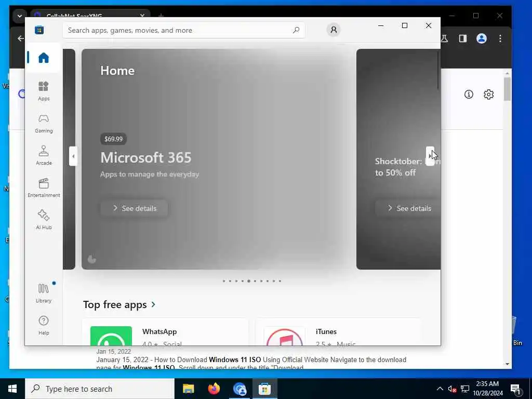Switch to Chrome in the taskbar
The image size is (532, 399).
240,389
